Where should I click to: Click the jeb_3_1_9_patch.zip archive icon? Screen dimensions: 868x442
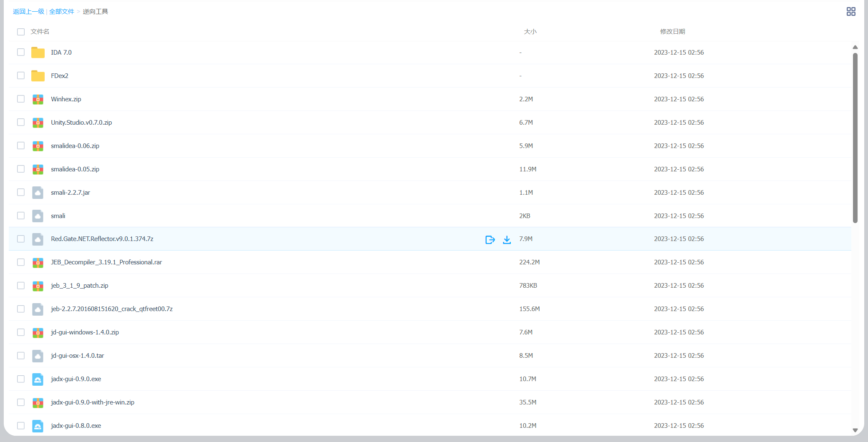pyautogui.click(x=38, y=286)
